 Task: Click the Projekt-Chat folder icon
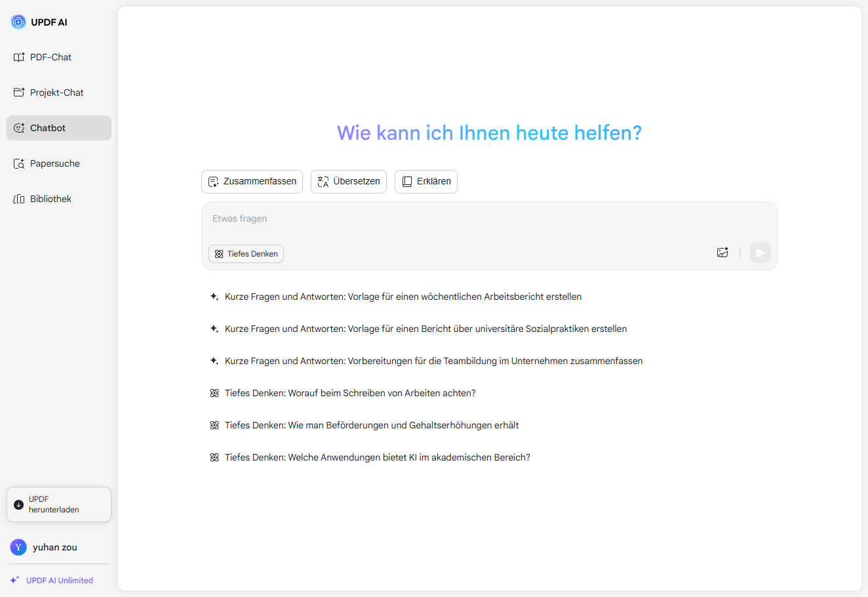pyautogui.click(x=19, y=93)
